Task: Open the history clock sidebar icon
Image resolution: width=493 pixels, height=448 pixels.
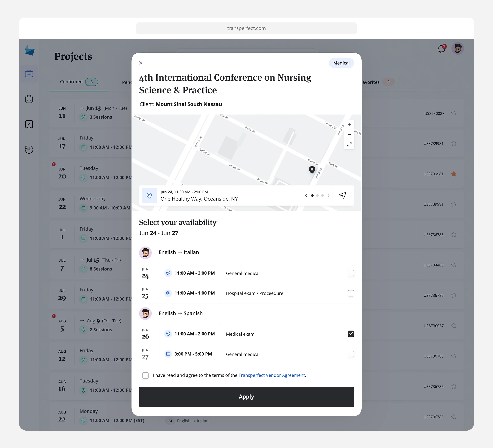Action: (x=29, y=149)
